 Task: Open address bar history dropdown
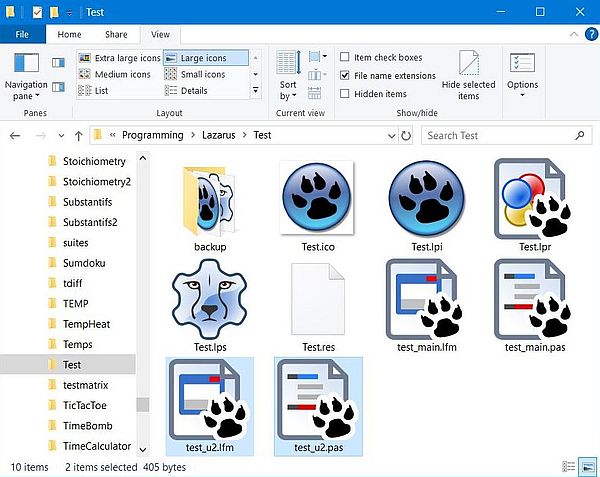coord(391,136)
